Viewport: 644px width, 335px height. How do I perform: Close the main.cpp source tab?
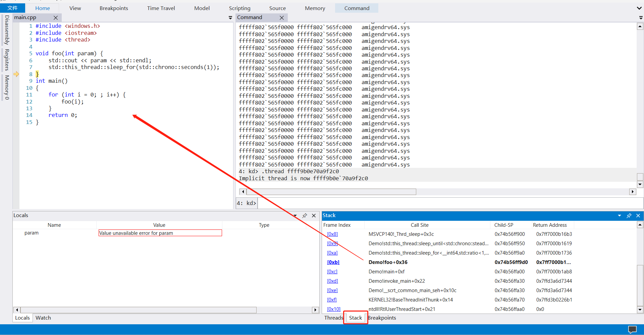(56, 18)
